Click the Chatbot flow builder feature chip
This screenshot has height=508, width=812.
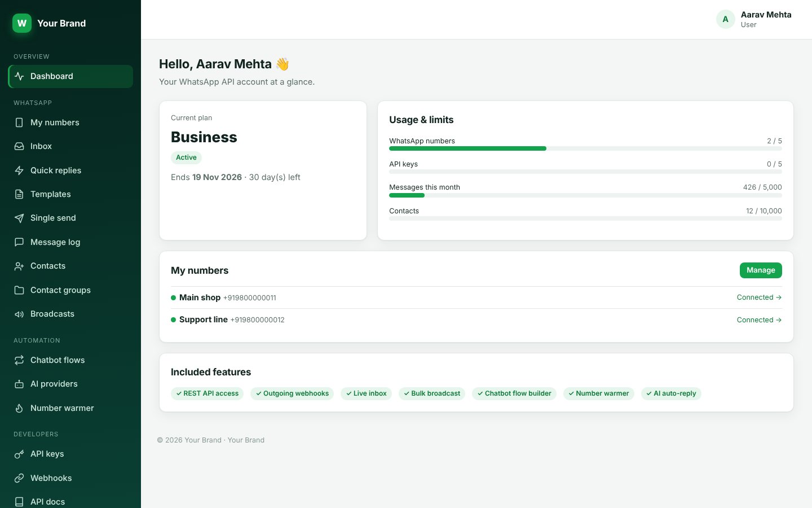point(514,393)
